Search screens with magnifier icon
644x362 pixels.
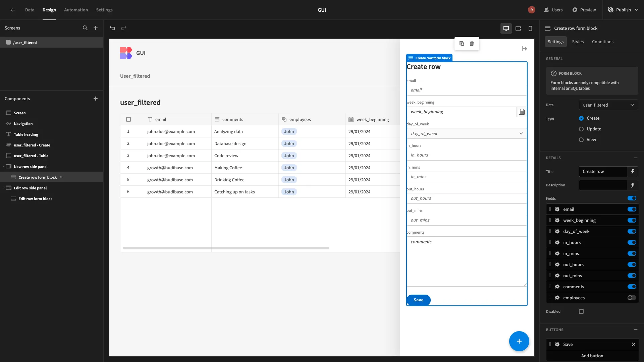[85, 28]
